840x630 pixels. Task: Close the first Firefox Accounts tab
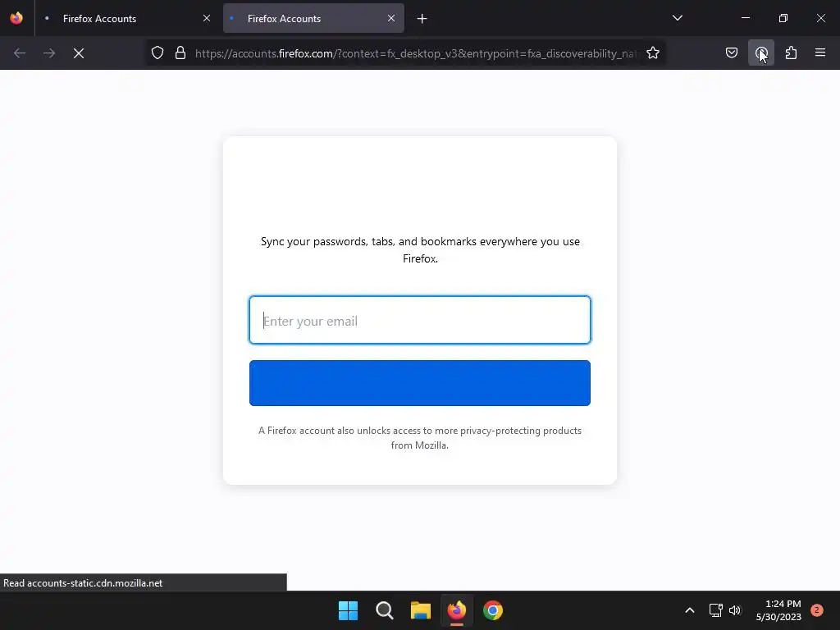coord(207,18)
